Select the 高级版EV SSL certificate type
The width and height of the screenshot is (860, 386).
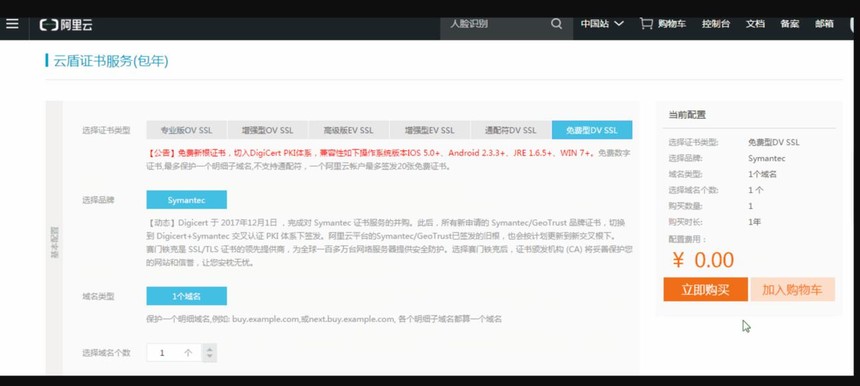349,130
